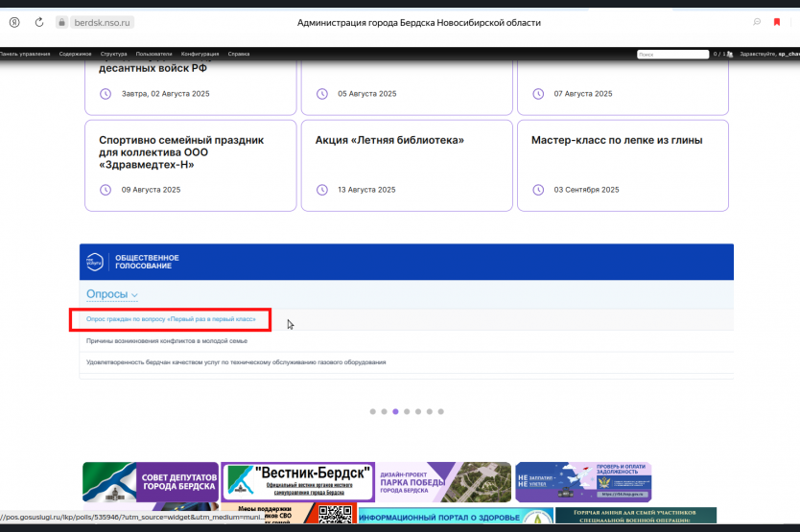Open survey about conflicts in young families

(x=166, y=340)
